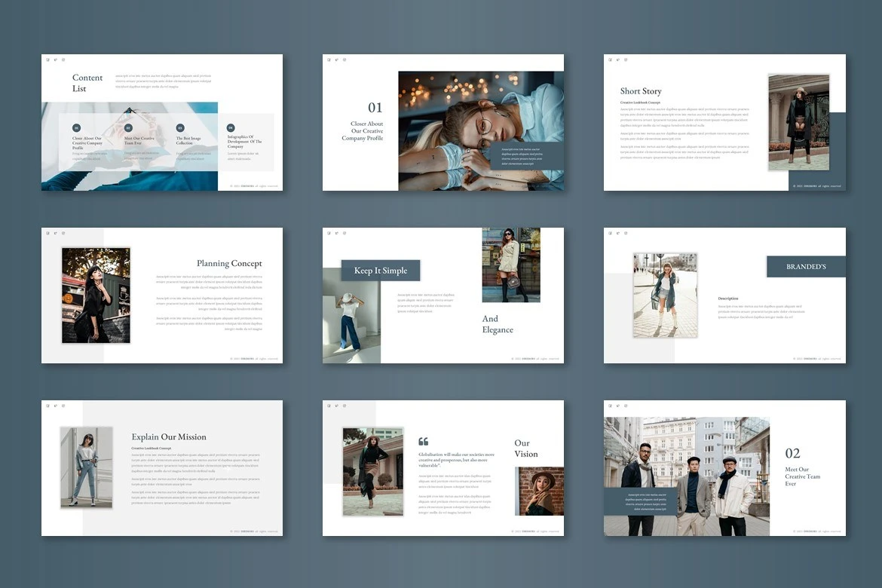Select the 'Planning Concept' heading
Screen dimensions: 882x588
click(229, 264)
